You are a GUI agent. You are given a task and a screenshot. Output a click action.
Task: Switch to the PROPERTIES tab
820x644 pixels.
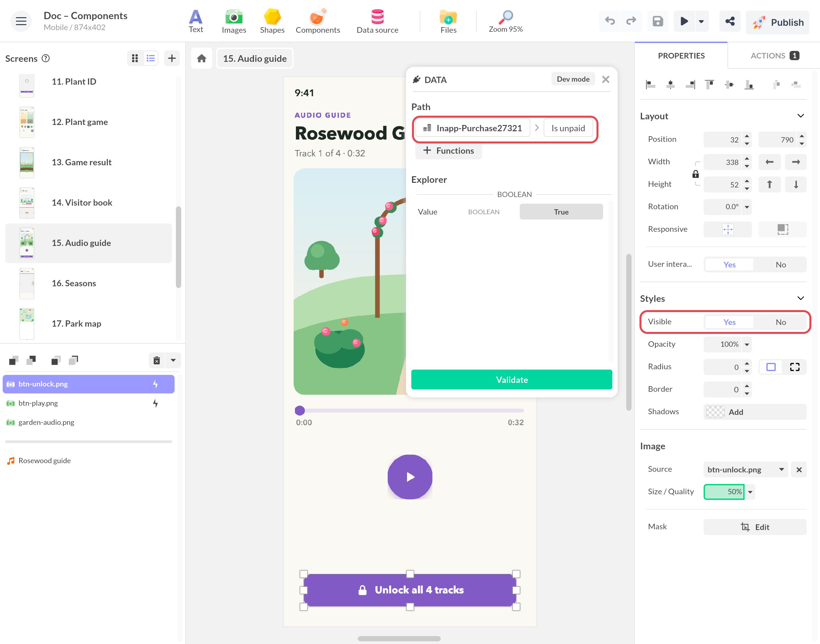[681, 56]
